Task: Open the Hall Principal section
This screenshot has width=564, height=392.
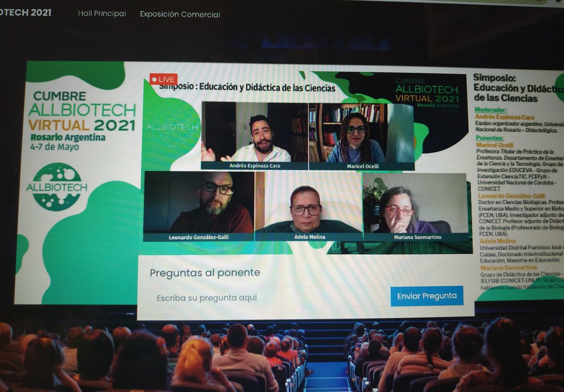Action: click(102, 14)
